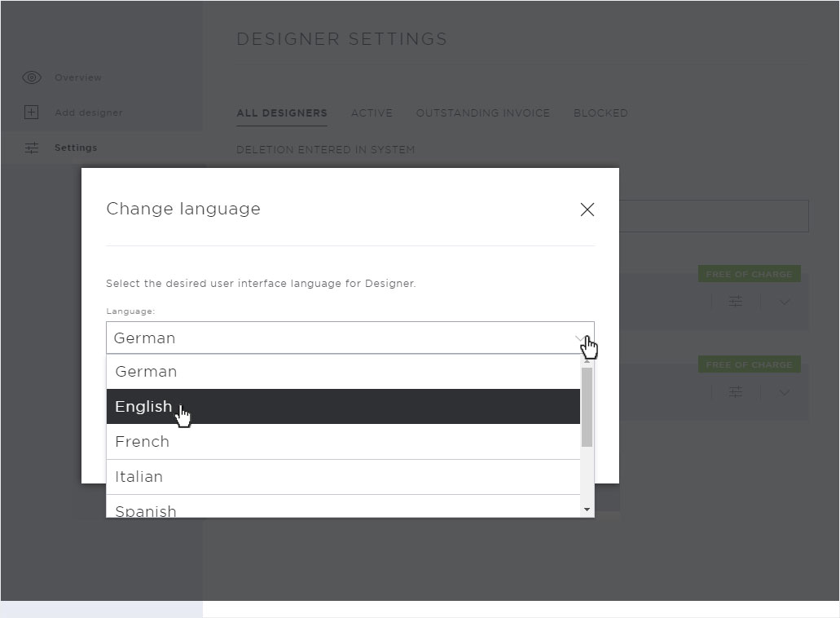Screen dimensions: 840x618
Task: Click the Designer Settings page heading
Action: 342,39
